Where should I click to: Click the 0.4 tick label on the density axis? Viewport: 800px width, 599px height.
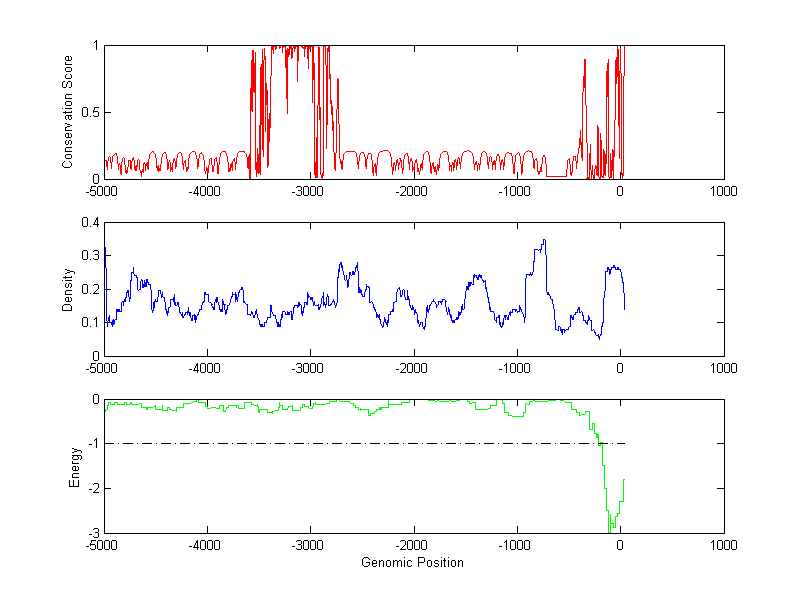88,223
